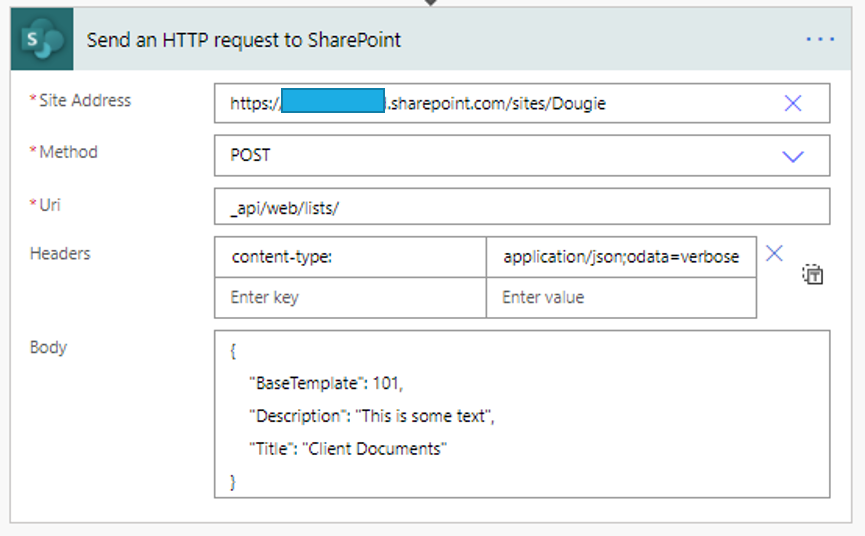Click the Body label
This screenshot has height=536, width=865.
click(48, 347)
